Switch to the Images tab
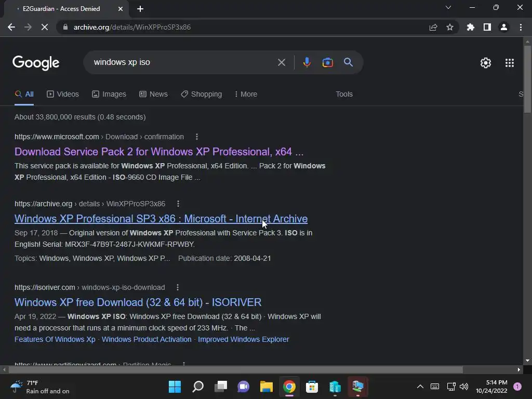Screen dimensions: 532x399 coord(109,95)
